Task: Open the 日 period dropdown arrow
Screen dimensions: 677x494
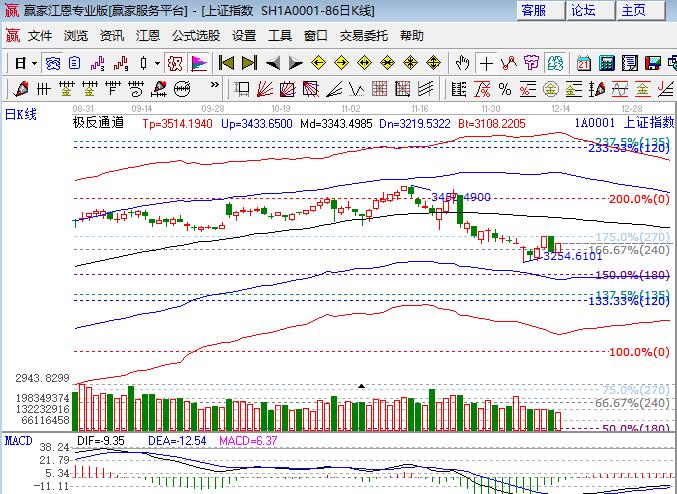Action: click(35, 63)
